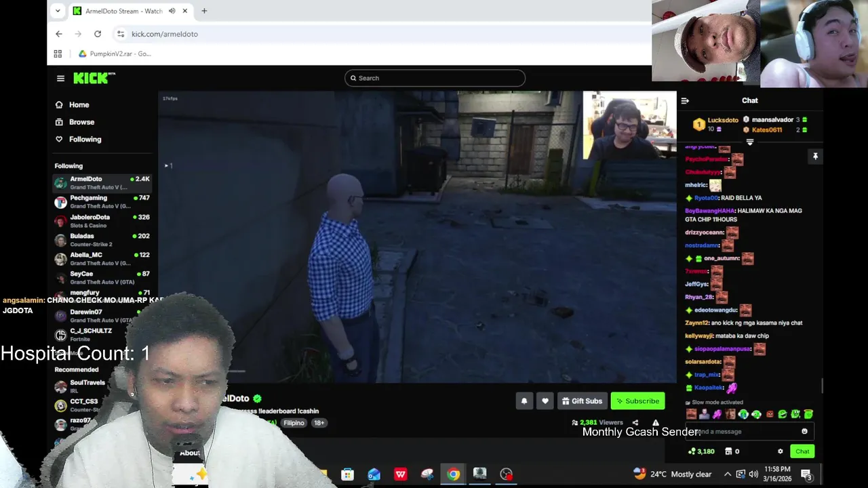
Task: Go to Home in sidebar
Action: coord(72,105)
